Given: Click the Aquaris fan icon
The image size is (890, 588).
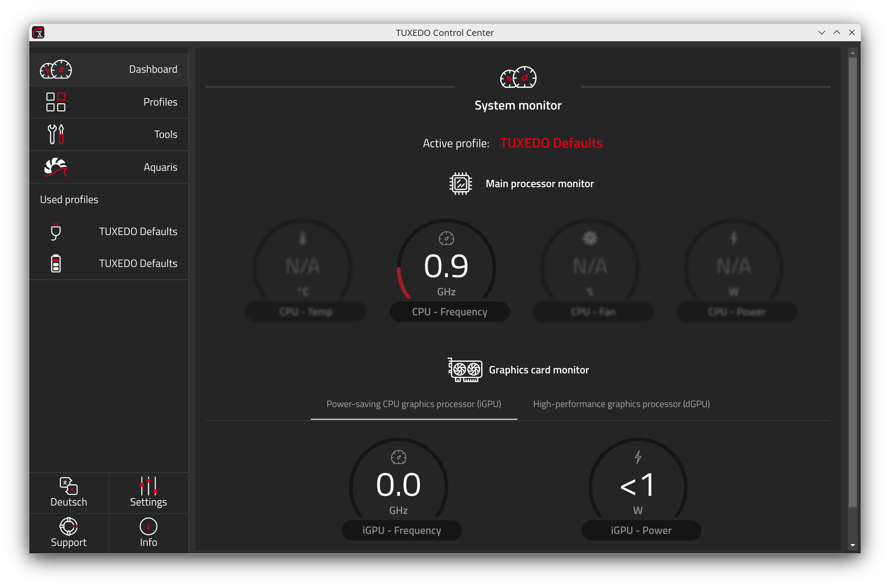Looking at the screenshot, I should coord(56,167).
